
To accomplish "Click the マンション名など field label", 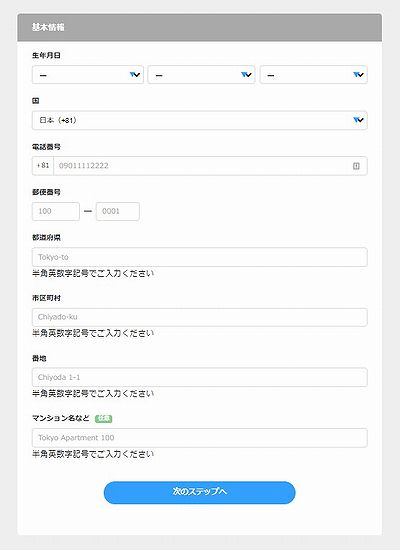I will (x=61, y=418).
